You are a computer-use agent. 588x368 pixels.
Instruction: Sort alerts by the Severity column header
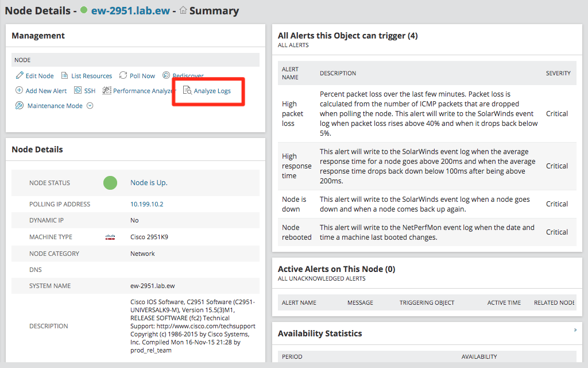click(x=558, y=73)
